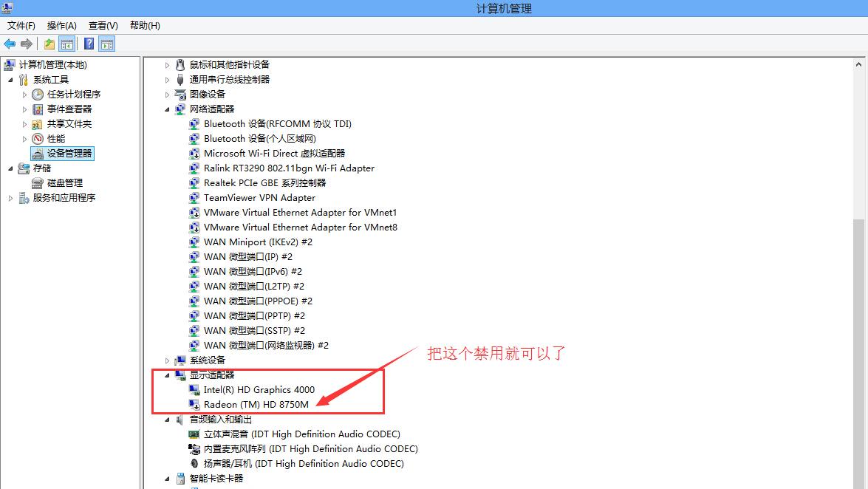
Task: Select the Ralink RT3290 Wi-Fi Adapter
Action: tap(288, 168)
